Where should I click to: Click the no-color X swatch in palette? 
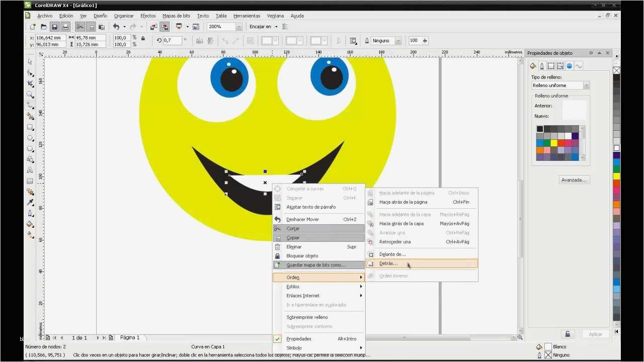click(x=616, y=70)
